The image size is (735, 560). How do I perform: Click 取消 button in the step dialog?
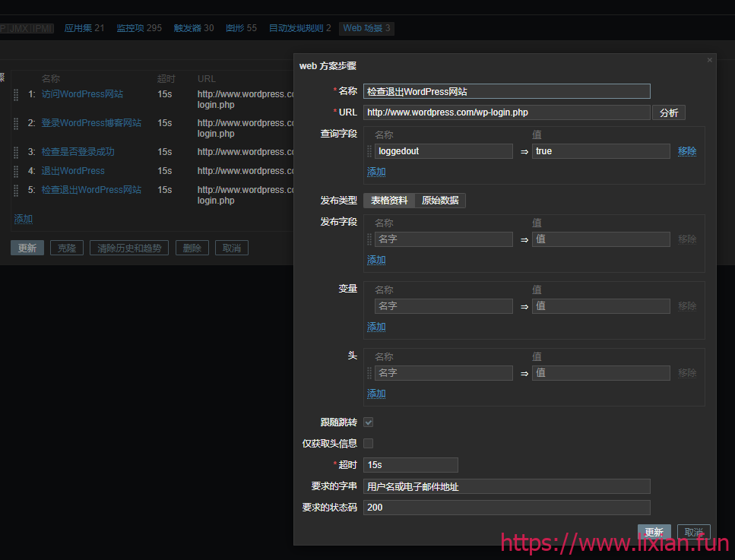tap(694, 532)
